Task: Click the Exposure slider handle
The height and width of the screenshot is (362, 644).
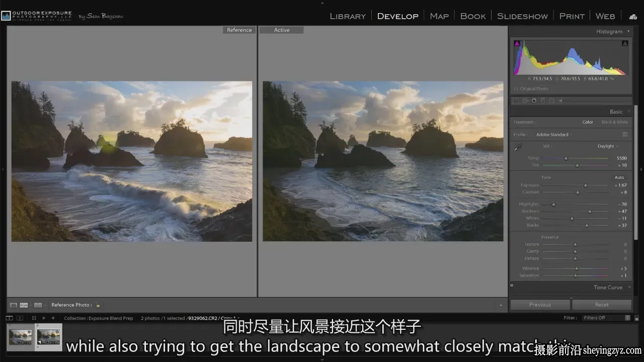Action: (585, 186)
